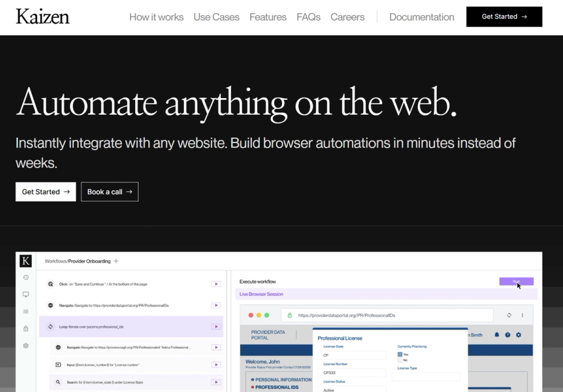Click the Loop cycle icon
The height and width of the screenshot is (392, 563).
point(51,326)
